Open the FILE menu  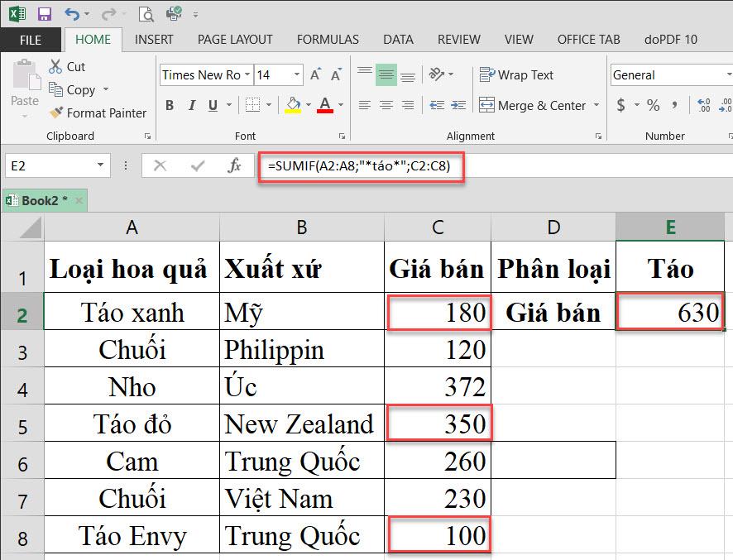point(31,39)
